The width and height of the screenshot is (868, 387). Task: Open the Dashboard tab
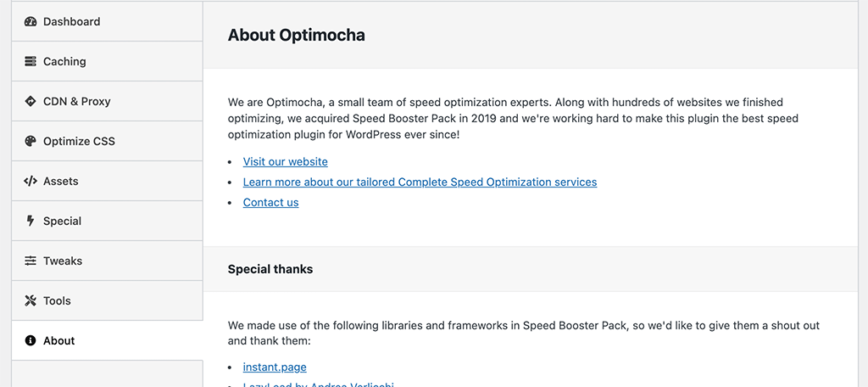107,21
